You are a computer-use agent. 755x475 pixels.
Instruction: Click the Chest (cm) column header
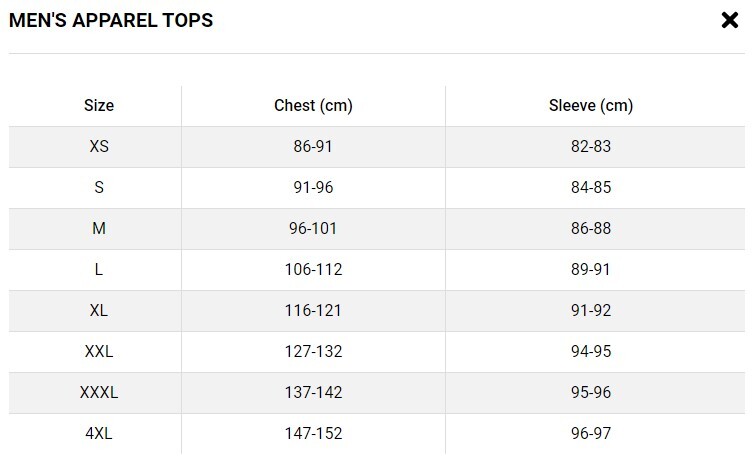(313, 106)
